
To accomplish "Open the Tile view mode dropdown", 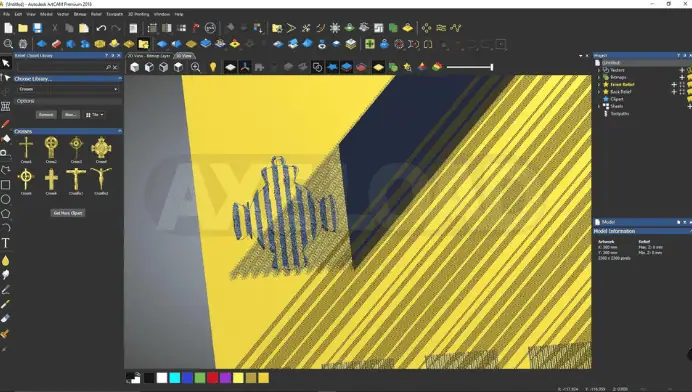I will [94, 115].
